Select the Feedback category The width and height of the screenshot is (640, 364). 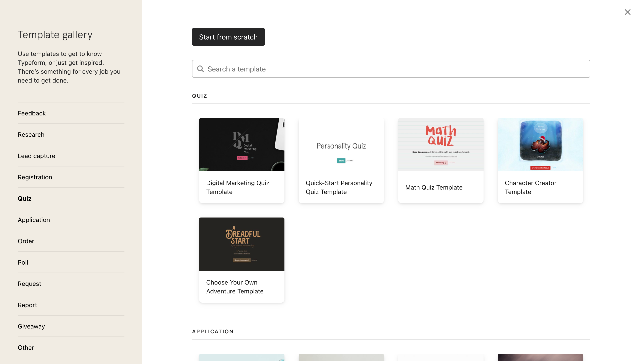pos(32,113)
